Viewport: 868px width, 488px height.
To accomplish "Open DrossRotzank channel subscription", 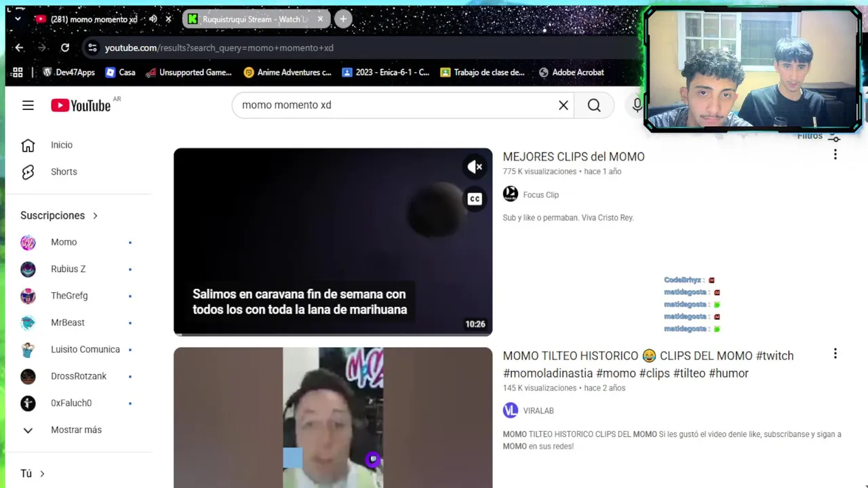I will point(79,376).
